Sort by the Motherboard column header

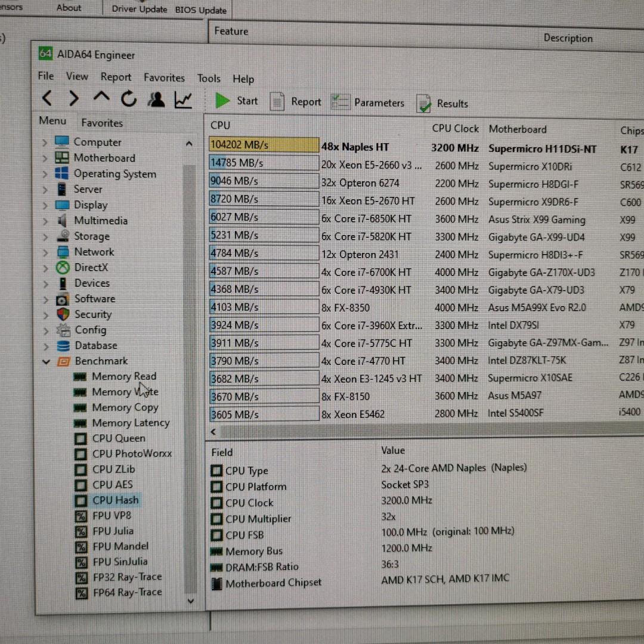click(x=518, y=129)
